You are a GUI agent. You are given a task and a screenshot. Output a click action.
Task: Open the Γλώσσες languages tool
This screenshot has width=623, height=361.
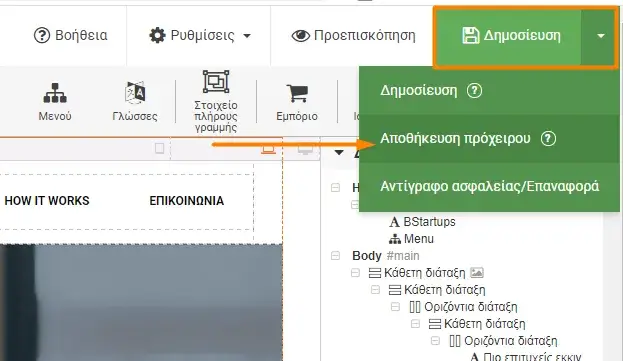click(x=135, y=102)
